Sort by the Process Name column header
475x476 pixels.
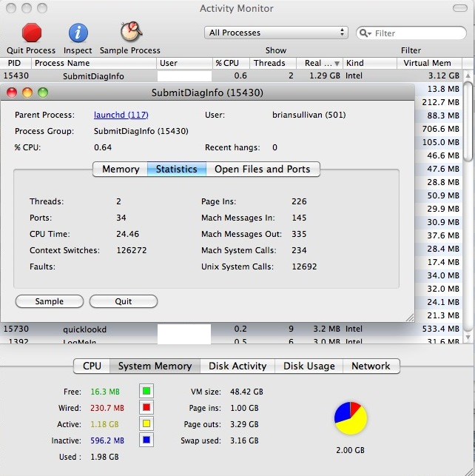pyautogui.click(x=94, y=63)
